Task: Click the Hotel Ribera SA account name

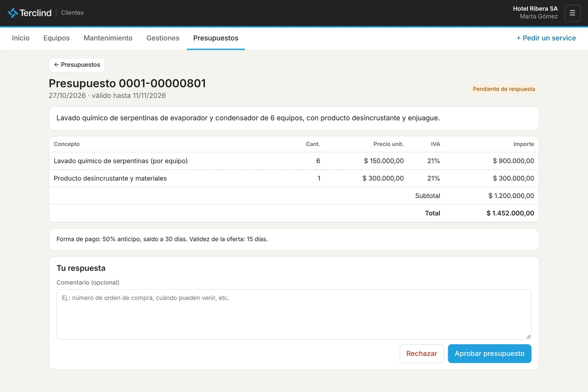Action: coord(535,9)
